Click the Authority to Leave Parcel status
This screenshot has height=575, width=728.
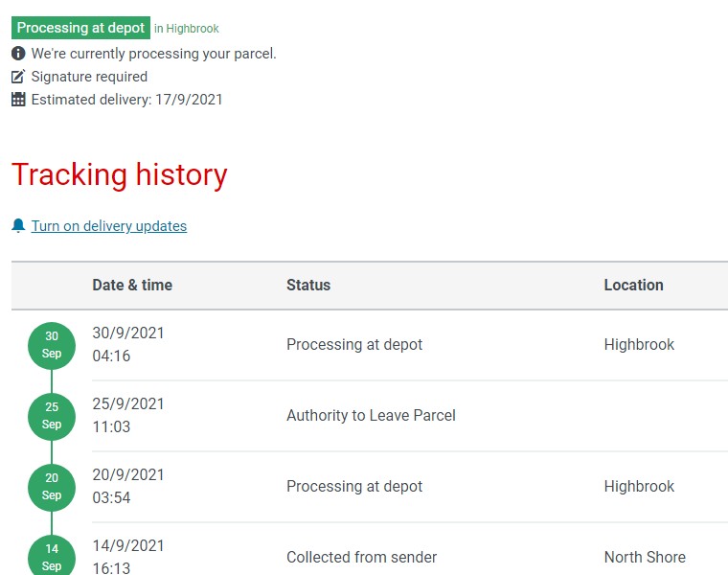(x=371, y=416)
